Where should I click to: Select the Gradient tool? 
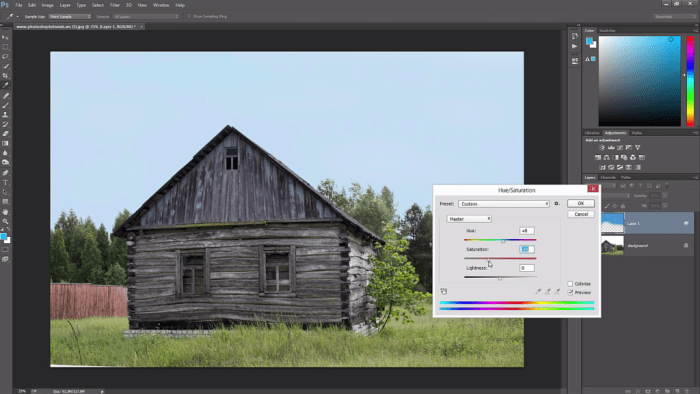[5, 143]
